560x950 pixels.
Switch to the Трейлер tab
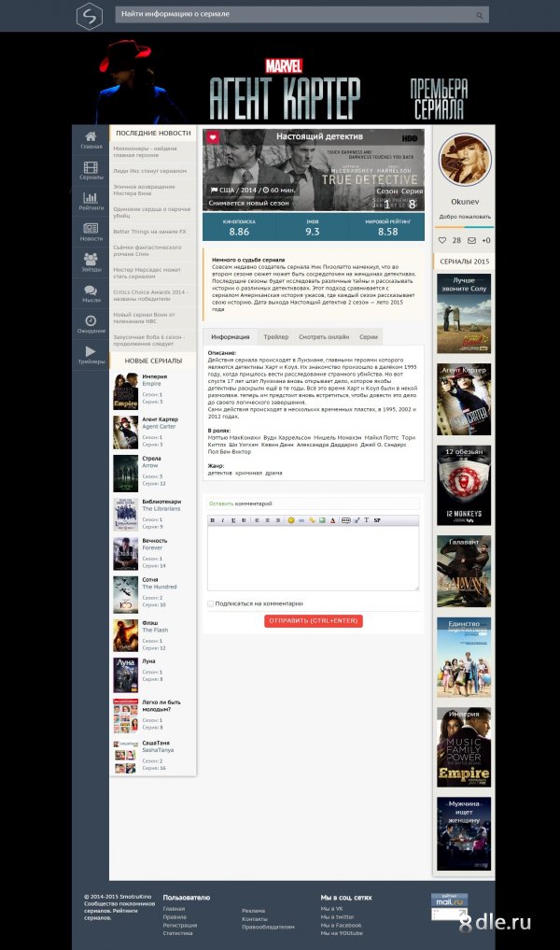(275, 335)
